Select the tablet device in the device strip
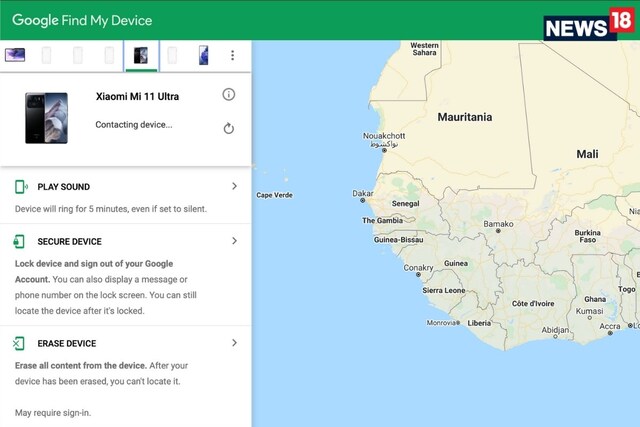The height and width of the screenshot is (427, 640). (x=15, y=55)
